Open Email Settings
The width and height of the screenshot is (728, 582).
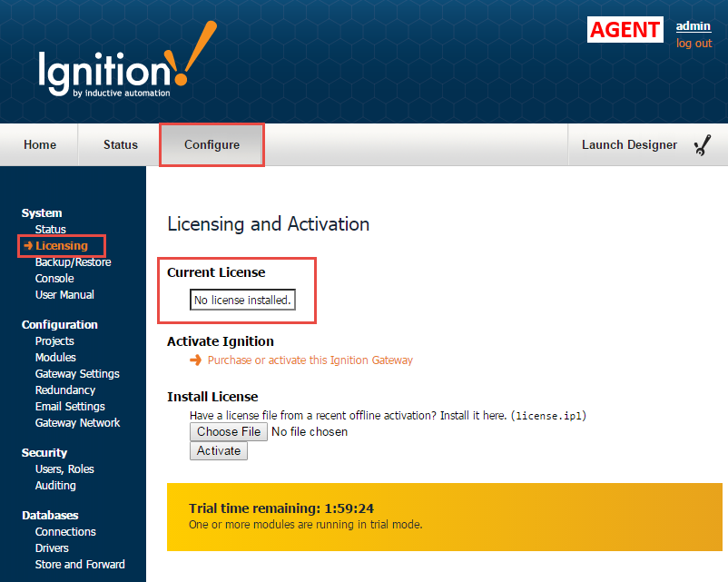coord(70,407)
